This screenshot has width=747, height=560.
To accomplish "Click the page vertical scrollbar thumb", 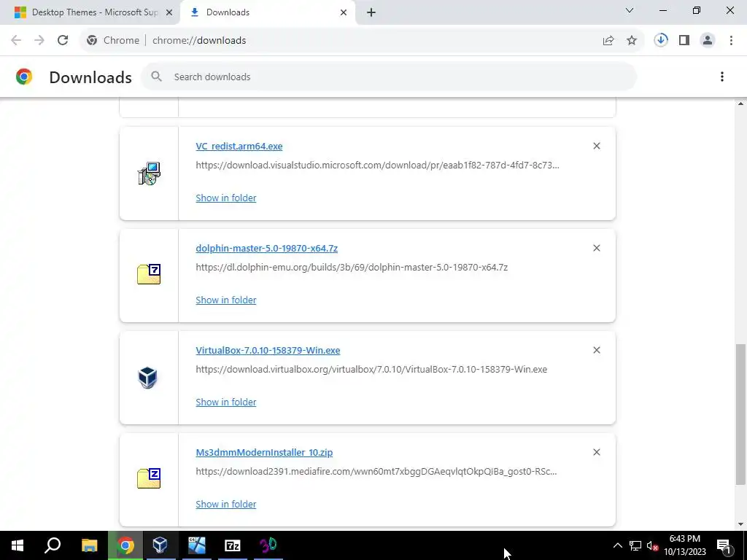I will [740, 414].
